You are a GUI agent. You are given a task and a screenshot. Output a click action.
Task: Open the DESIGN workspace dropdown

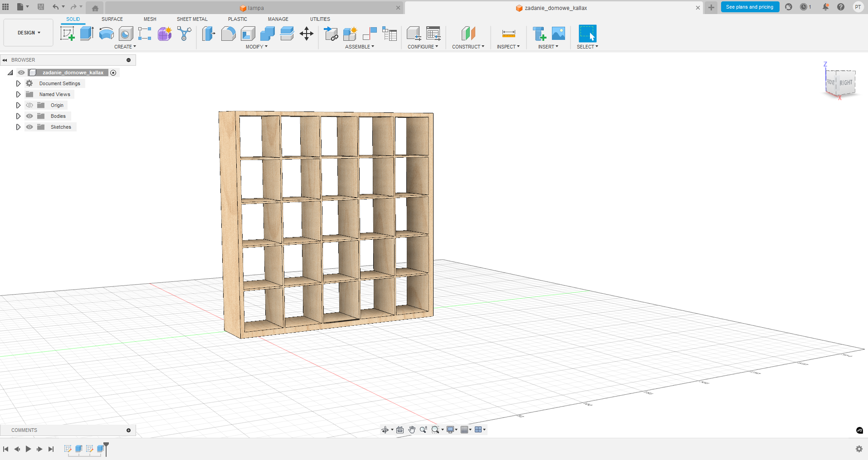point(29,33)
